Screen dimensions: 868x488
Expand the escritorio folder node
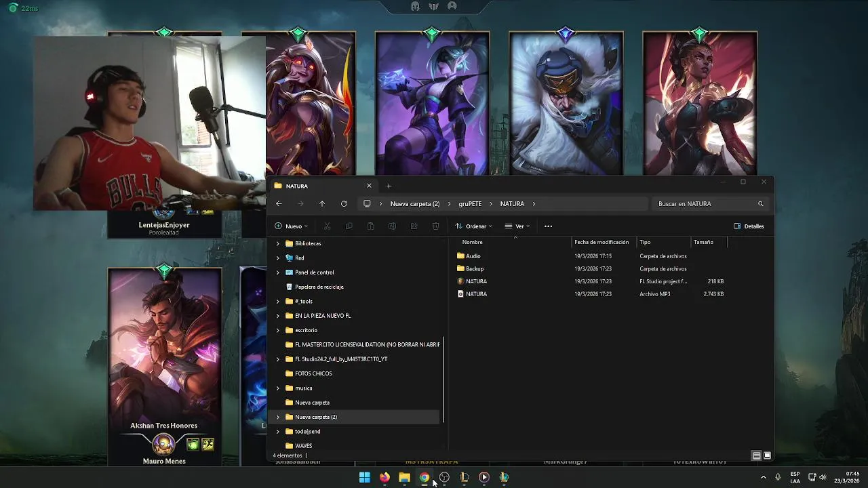(x=277, y=330)
